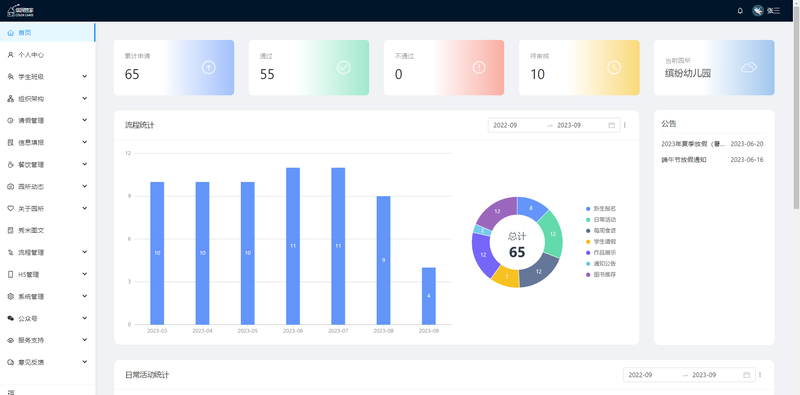This screenshot has height=395, width=800.
Task: Select the 组织架构 menu label
Action: point(31,98)
